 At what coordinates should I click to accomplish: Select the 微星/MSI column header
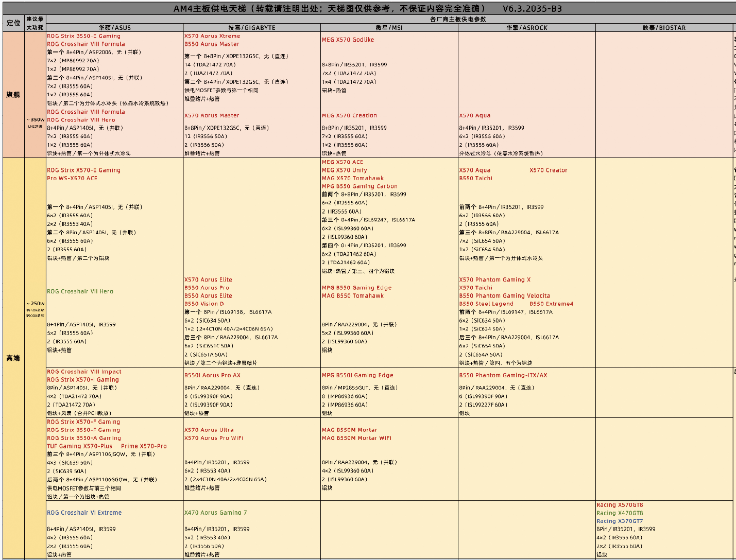tap(389, 28)
